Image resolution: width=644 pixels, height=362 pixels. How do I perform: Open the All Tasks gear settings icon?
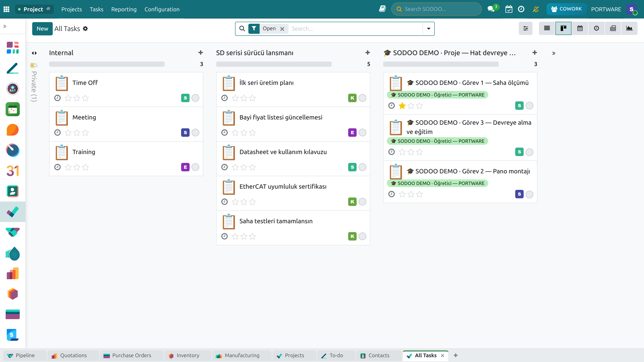85,29
